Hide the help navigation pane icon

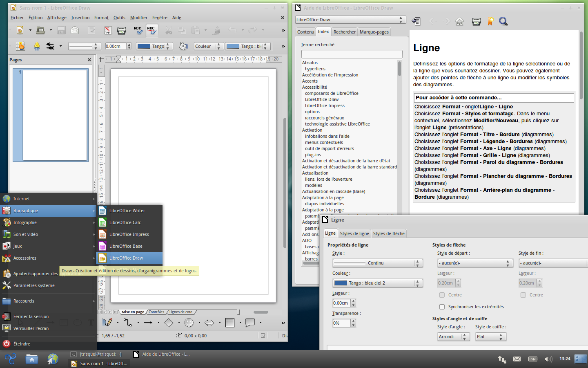pyautogui.click(x=416, y=21)
